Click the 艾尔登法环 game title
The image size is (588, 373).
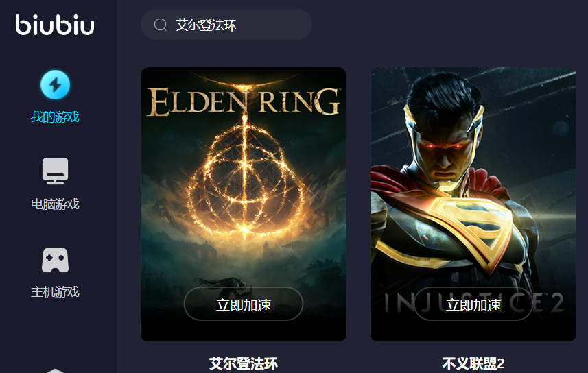[244, 363]
